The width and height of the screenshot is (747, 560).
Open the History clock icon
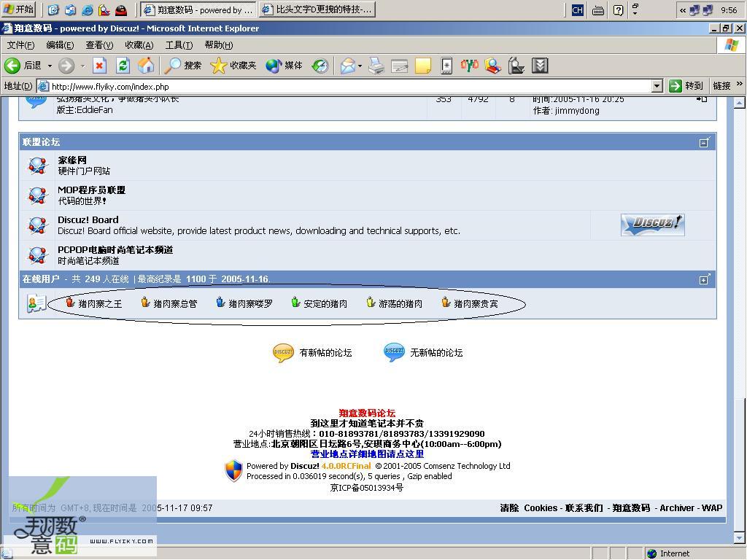(320, 65)
